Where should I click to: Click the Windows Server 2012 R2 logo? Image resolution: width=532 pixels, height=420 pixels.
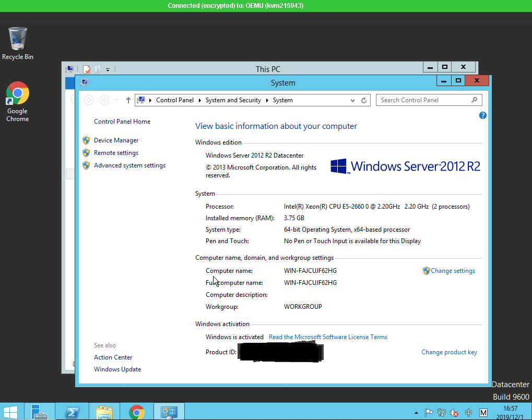point(406,166)
